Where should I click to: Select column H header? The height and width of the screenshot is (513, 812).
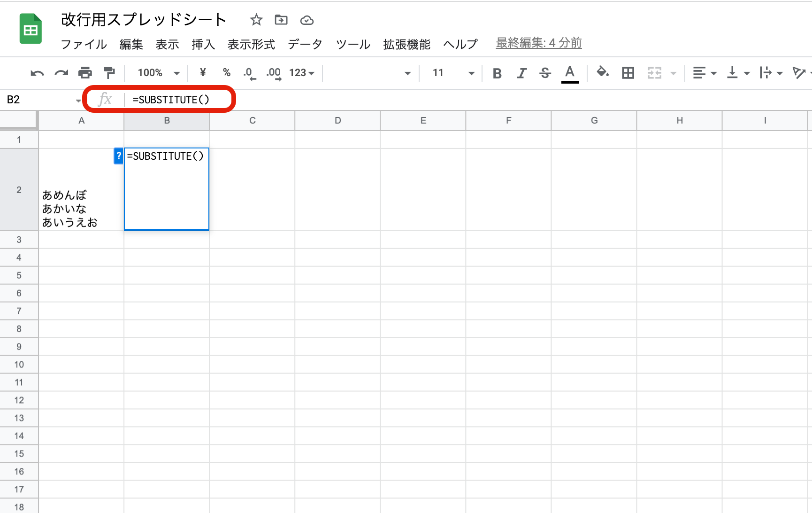679,121
